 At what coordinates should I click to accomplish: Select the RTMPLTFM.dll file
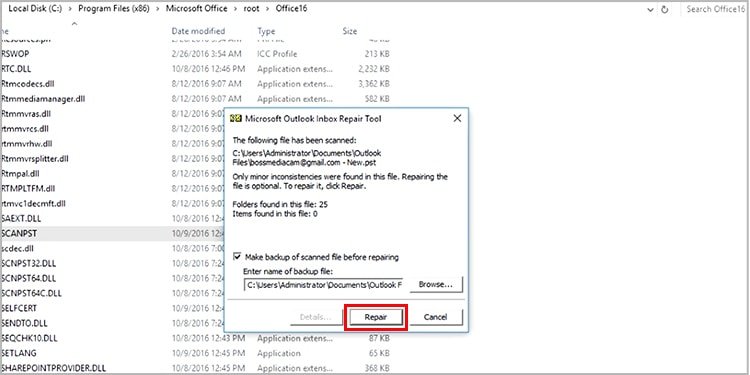point(28,188)
